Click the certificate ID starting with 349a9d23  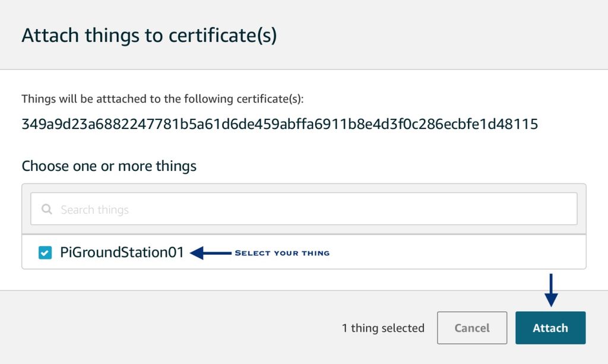click(280, 124)
